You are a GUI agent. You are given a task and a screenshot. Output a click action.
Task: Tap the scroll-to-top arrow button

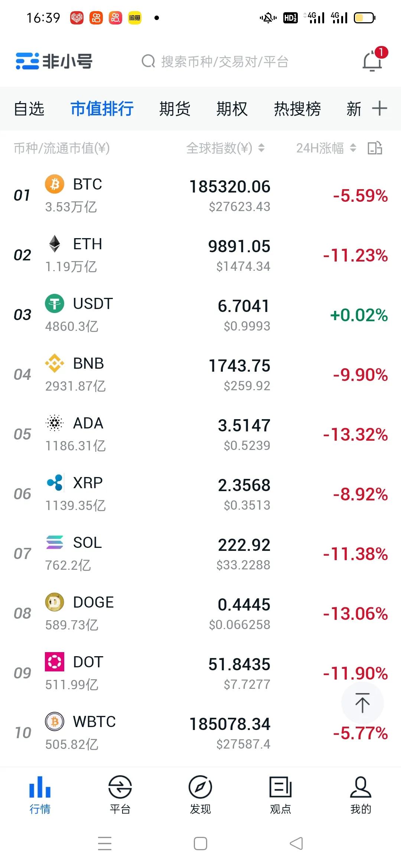[x=362, y=703]
